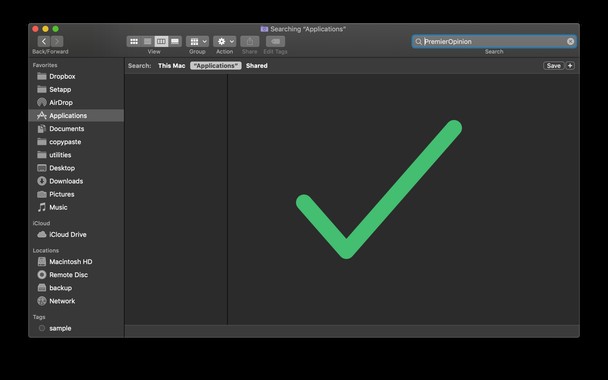
Task: Click the window title folder icon
Action: pyautogui.click(x=264, y=29)
